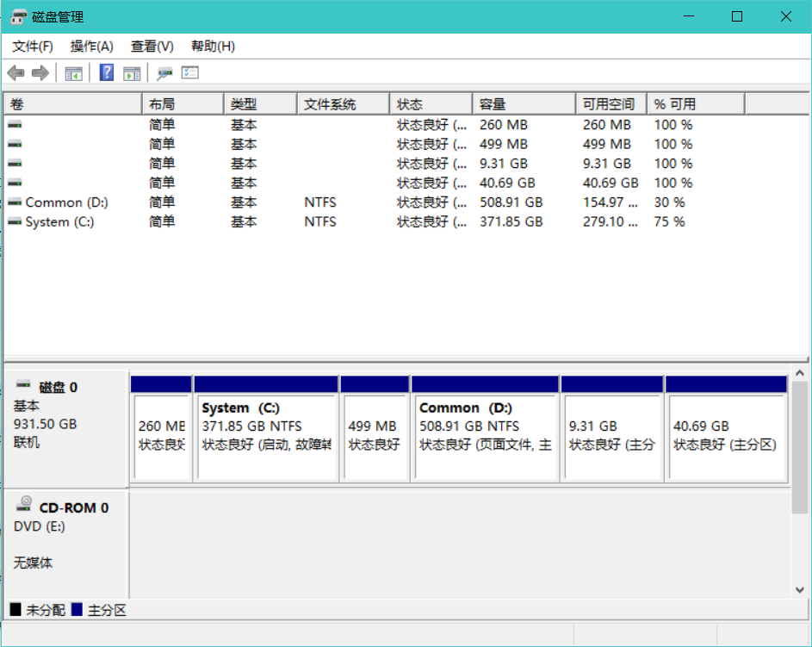Click the 931.50 GB disk size text
812x647 pixels.
click(x=45, y=424)
